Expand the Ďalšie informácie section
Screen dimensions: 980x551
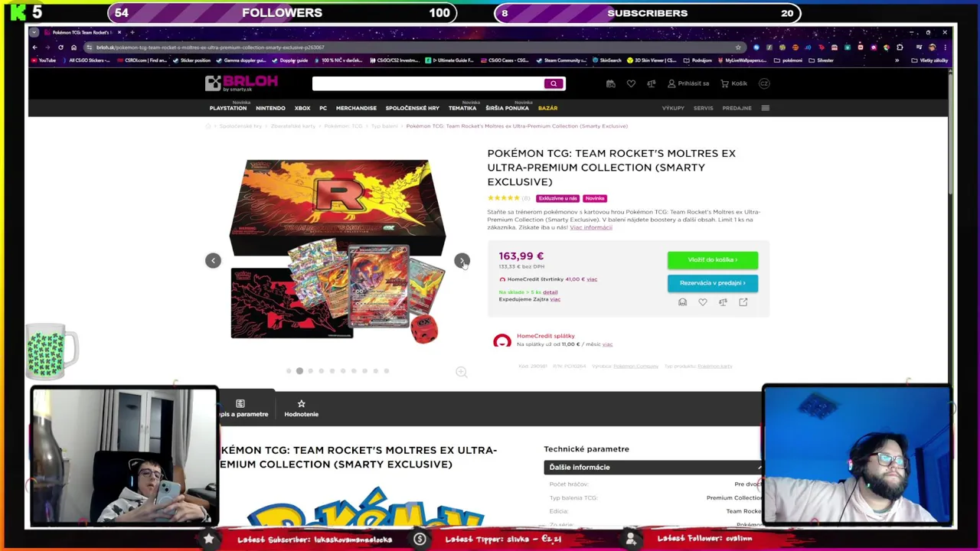(655, 467)
